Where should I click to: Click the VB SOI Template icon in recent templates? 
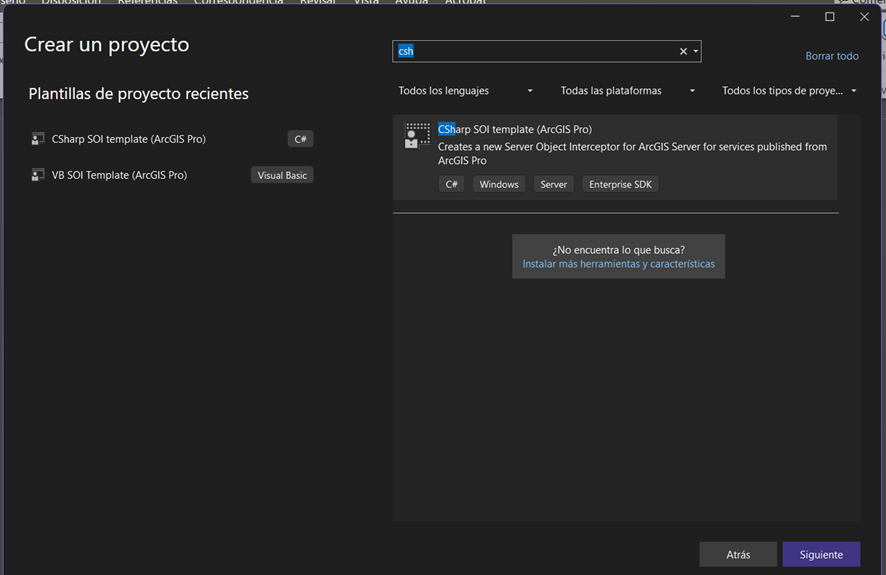coord(38,175)
